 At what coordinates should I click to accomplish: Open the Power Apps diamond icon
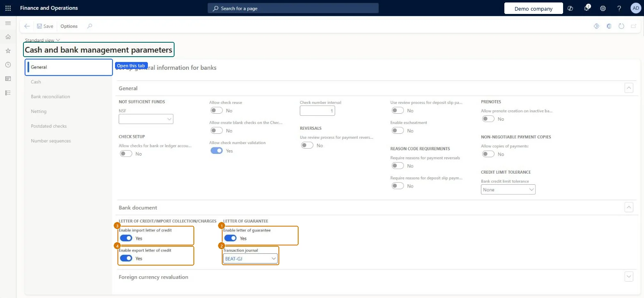(x=596, y=26)
